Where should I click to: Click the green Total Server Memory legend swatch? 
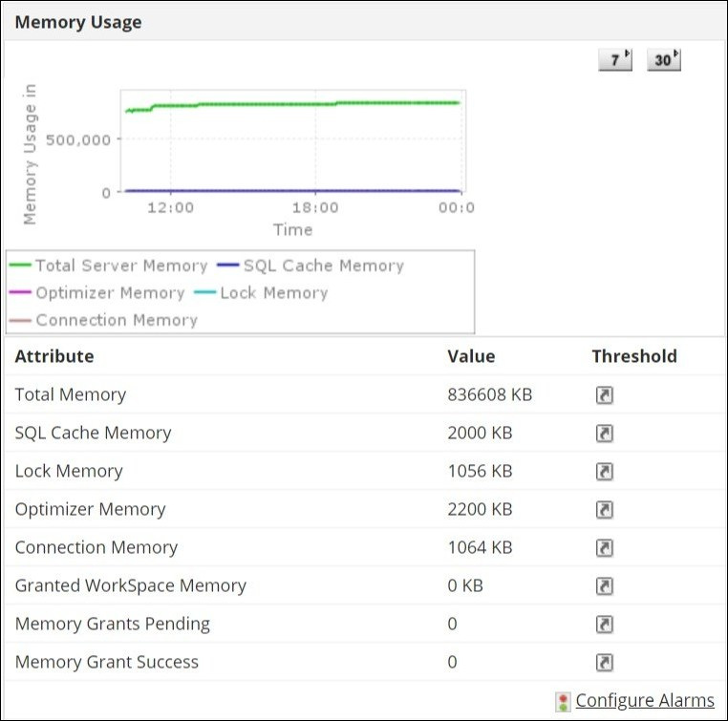21,266
